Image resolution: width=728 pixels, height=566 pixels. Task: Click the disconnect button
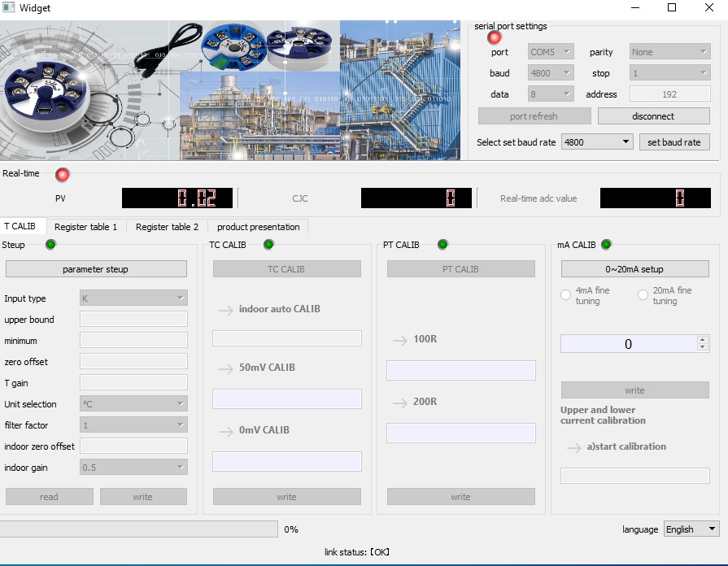(654, 116)
